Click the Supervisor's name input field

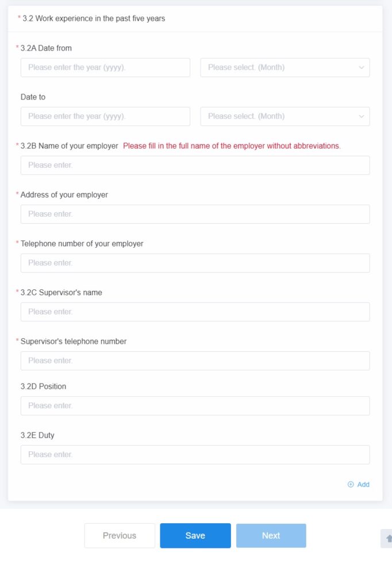click(x=195, y=312)
